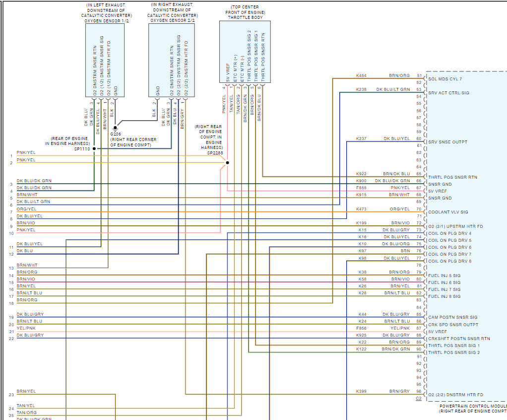Select the G206 ground label
Image resolution: width=507 pixels, height=420 pixels.
pyautogui.click(x=116, y=134)
